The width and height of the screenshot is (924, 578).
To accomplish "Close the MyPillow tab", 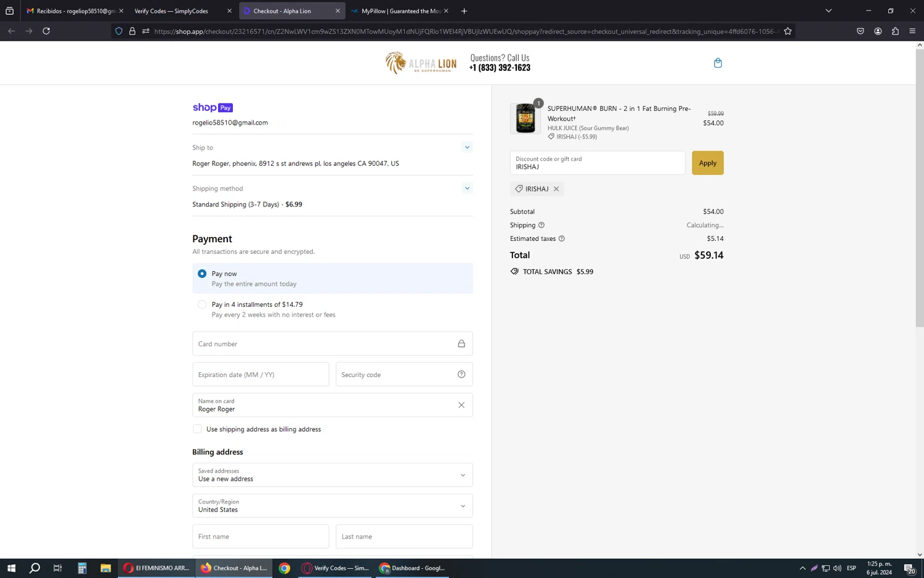I will (x=446, y=11).
